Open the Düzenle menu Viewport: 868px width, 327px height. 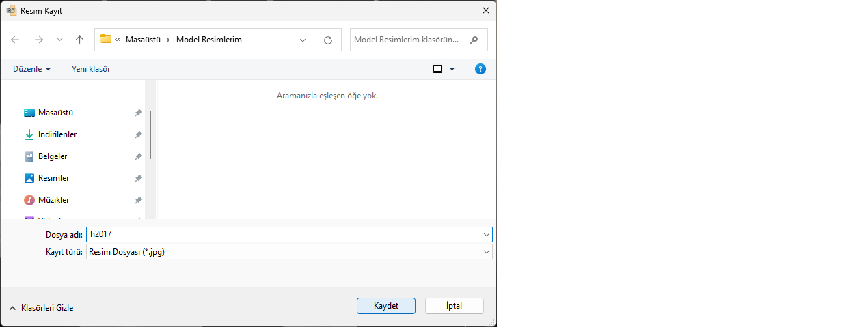tap(31, 69)
